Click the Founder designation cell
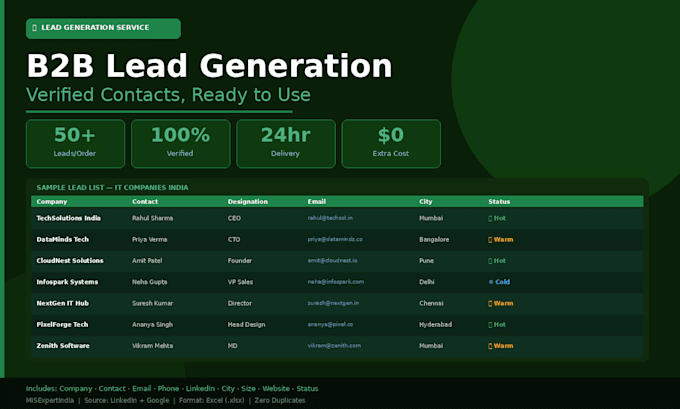The height and width of the screenshot is (409, 680). click(x=239, y=261)
